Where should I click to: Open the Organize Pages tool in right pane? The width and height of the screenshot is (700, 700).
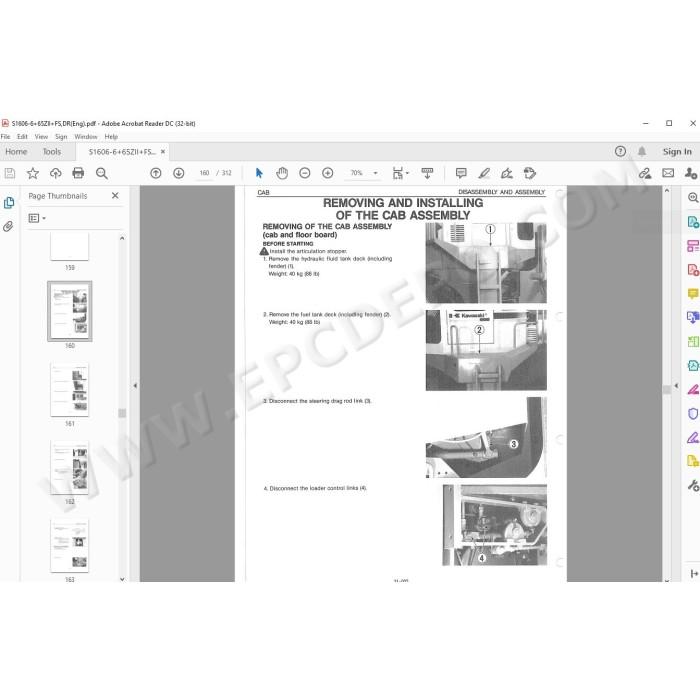tap(693, 246)
